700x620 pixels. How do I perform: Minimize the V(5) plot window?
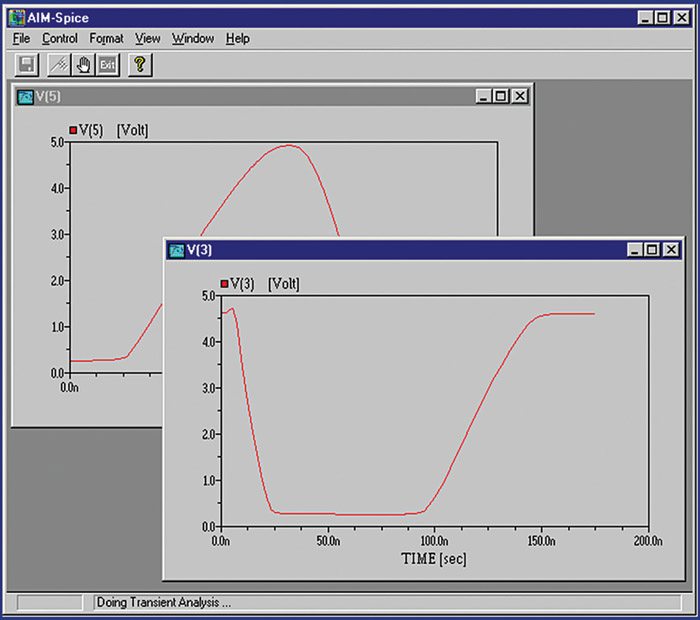coord(484,96)
